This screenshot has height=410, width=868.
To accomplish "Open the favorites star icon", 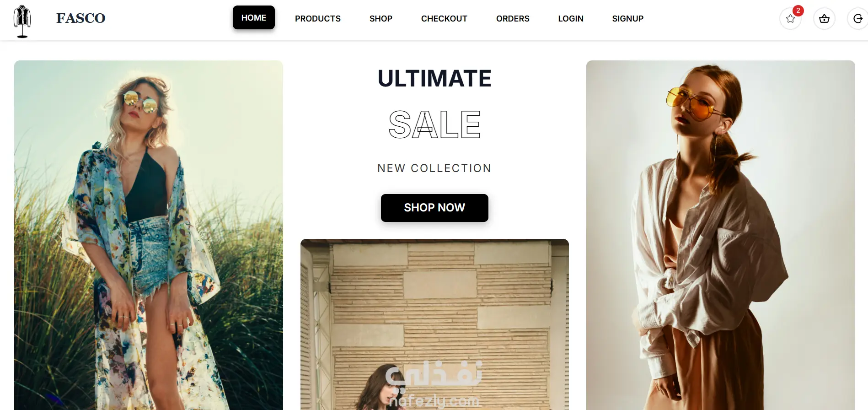I will 790,19.
